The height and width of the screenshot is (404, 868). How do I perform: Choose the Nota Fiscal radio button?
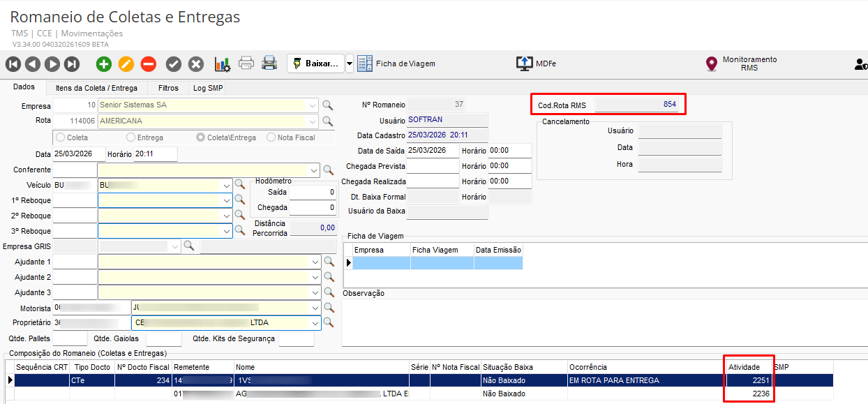(x=271, y=137)
